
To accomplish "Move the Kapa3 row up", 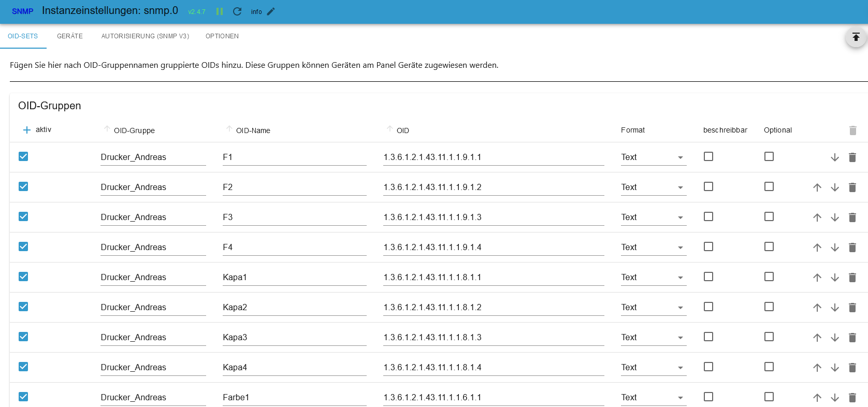I will point(817,338).
